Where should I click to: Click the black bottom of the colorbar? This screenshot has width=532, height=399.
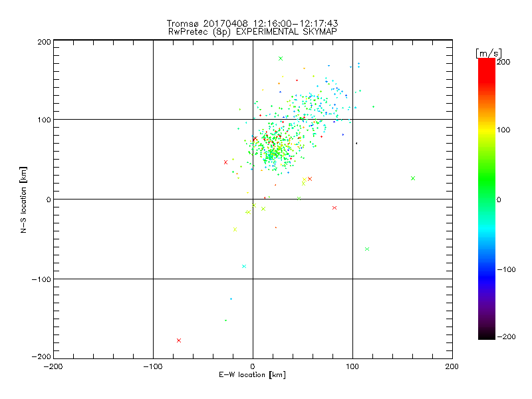pyautogui.click(x=487, y=336)
